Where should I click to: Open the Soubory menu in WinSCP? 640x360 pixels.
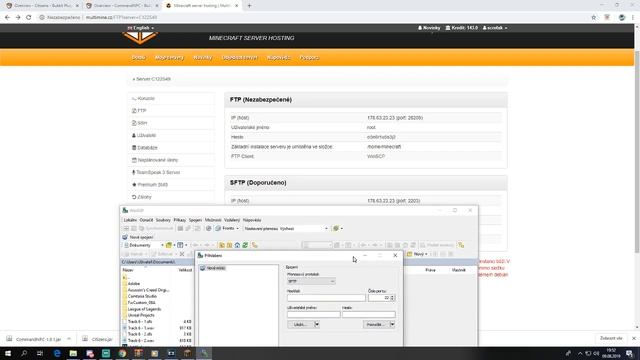pyautogui.click(x=163, y=220)
